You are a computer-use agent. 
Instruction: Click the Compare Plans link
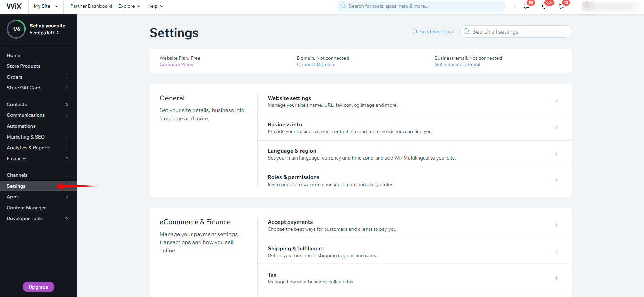[176, 64]
